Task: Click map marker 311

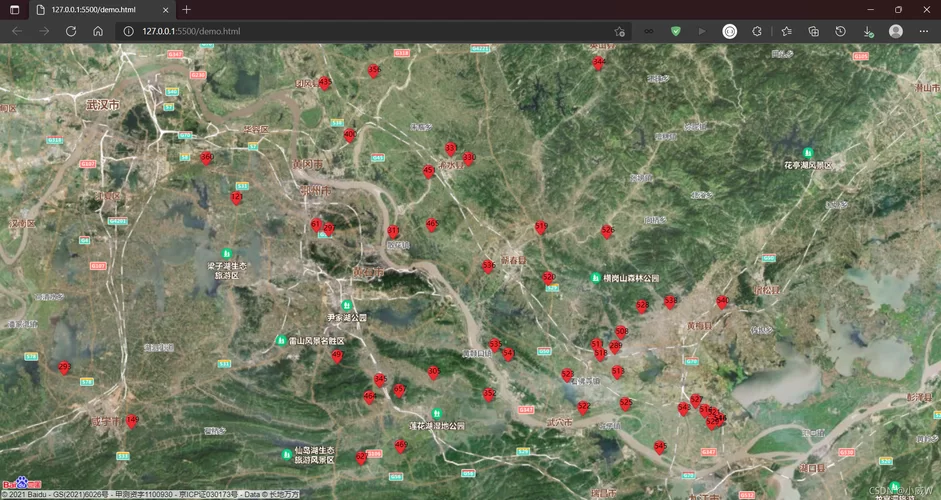Action: [x=393, y=231]
